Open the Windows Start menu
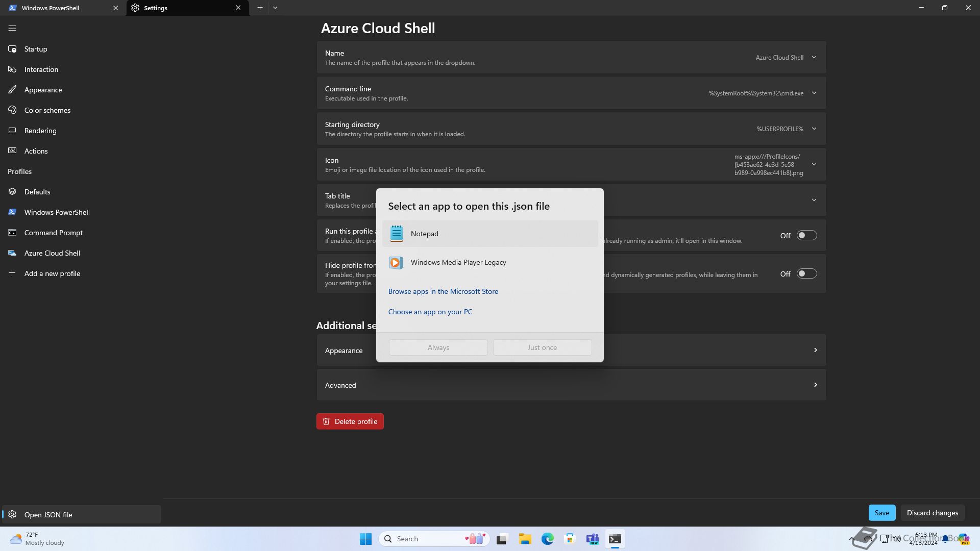This screenshot has height=551, width=980. pyautogui.click(x=365, y=539)
